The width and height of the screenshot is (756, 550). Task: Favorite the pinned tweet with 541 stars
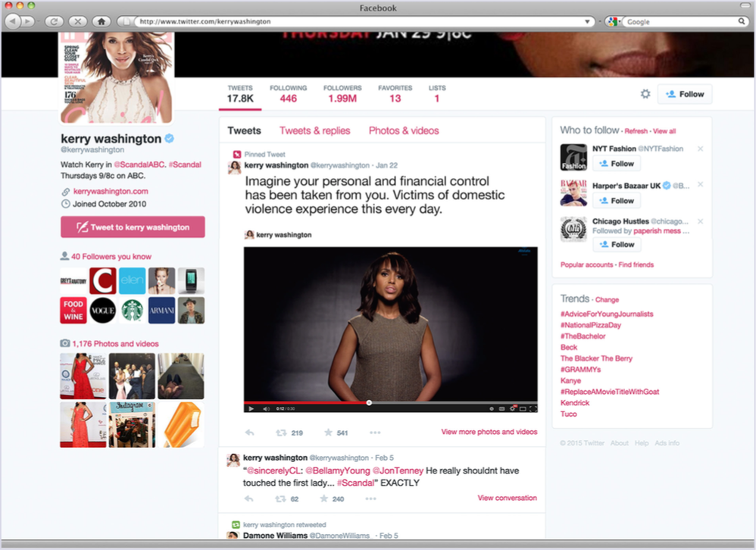336,433
